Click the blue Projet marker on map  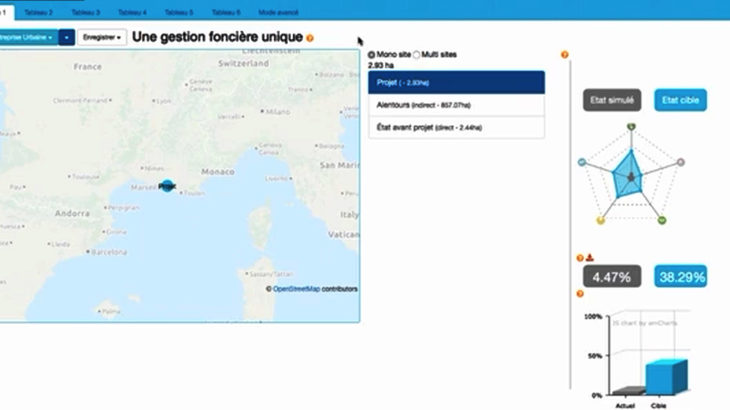coord(167,186)
